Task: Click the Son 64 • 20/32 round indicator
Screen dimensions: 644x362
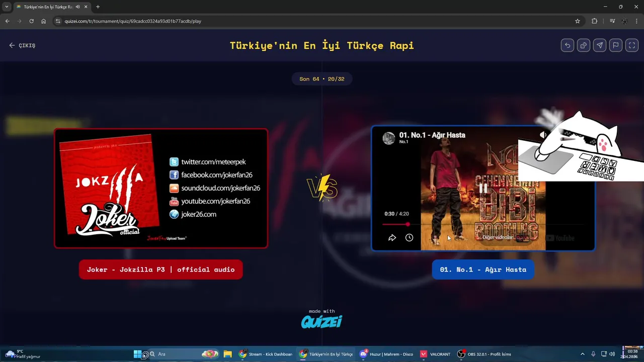Action: point(322,79)
